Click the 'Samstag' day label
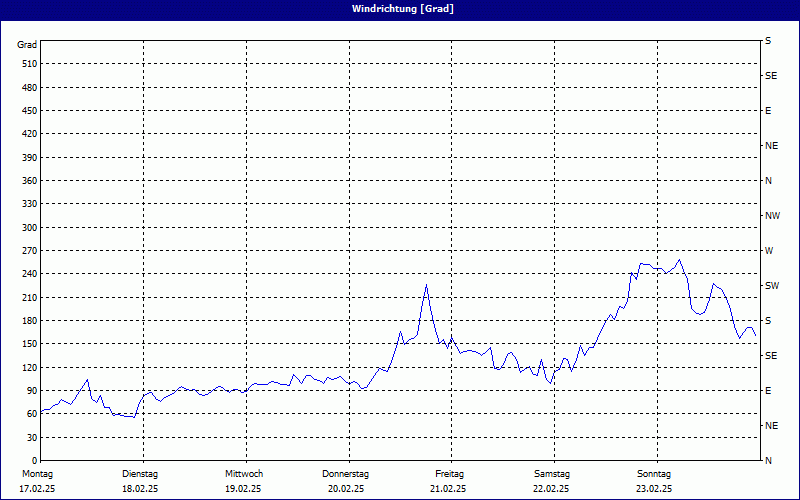Viewport: 800px width, 500px height. 552,474
